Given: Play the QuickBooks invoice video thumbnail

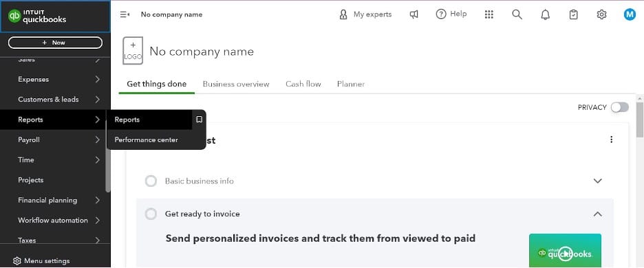Looking at the screenshot, I should point(565,251).
